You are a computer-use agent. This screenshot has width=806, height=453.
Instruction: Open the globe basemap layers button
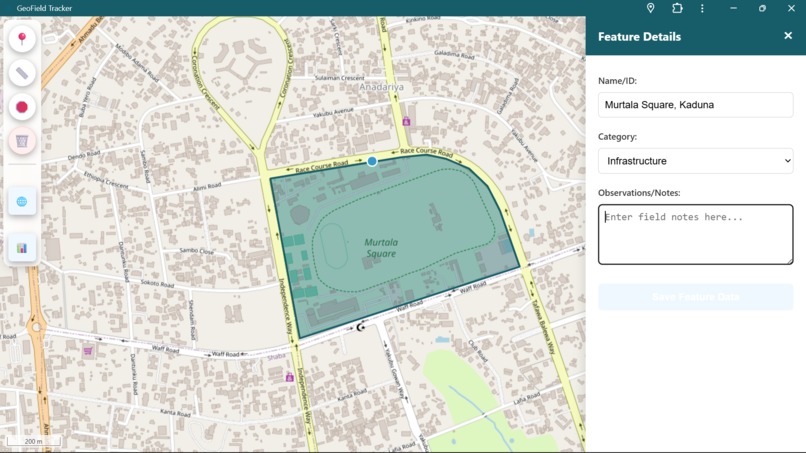pyautogui.click(x=22, y=201)
